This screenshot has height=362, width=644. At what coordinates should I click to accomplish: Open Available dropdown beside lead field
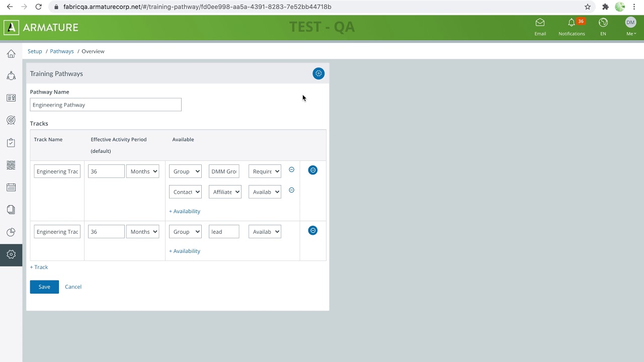pos(265,232)
